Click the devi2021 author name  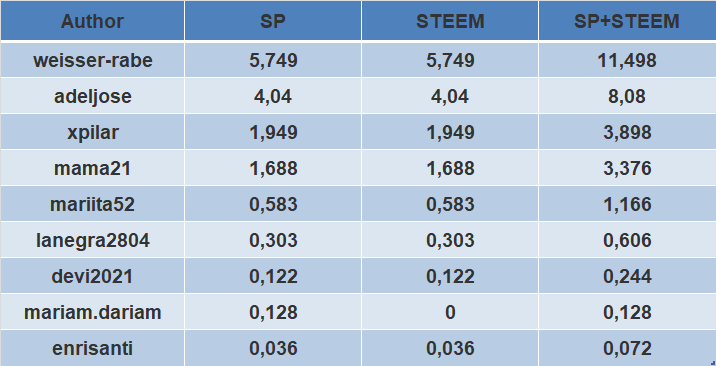point(92,276)
